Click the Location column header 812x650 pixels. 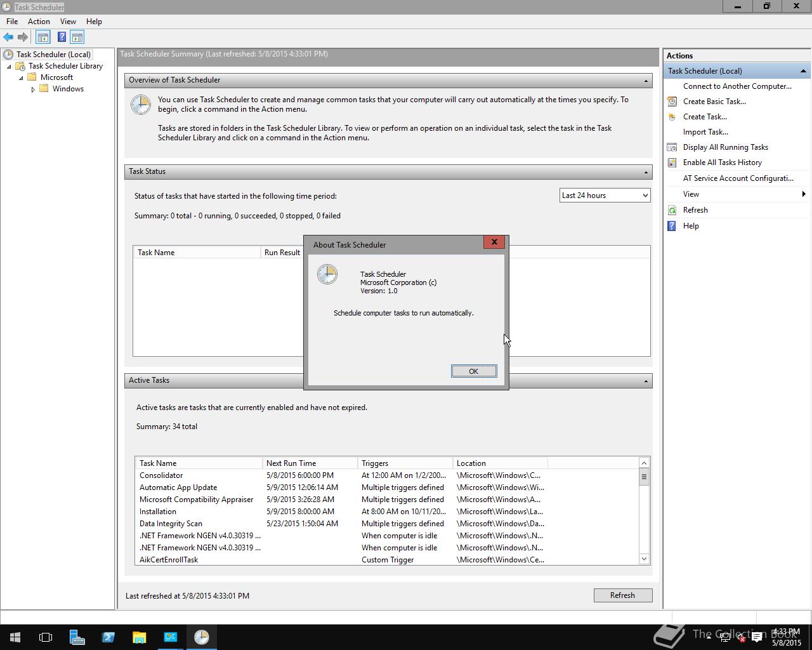tap(501, 463)
